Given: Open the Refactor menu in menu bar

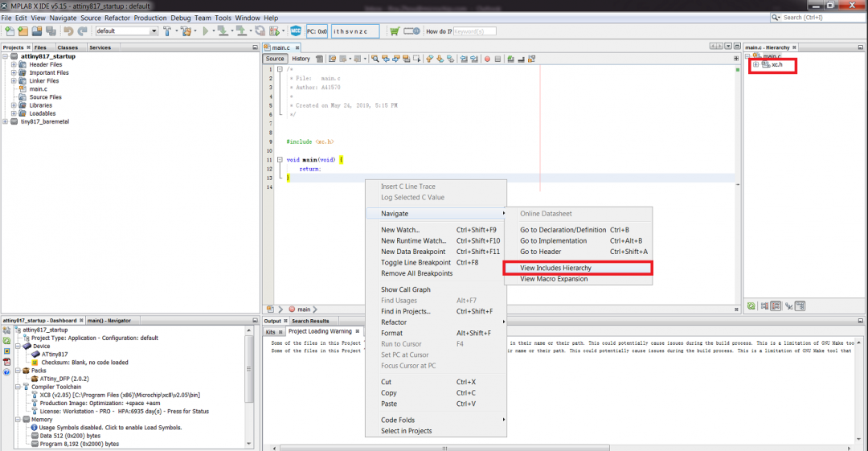Looking at the screenshot, I should coord(117,18).
